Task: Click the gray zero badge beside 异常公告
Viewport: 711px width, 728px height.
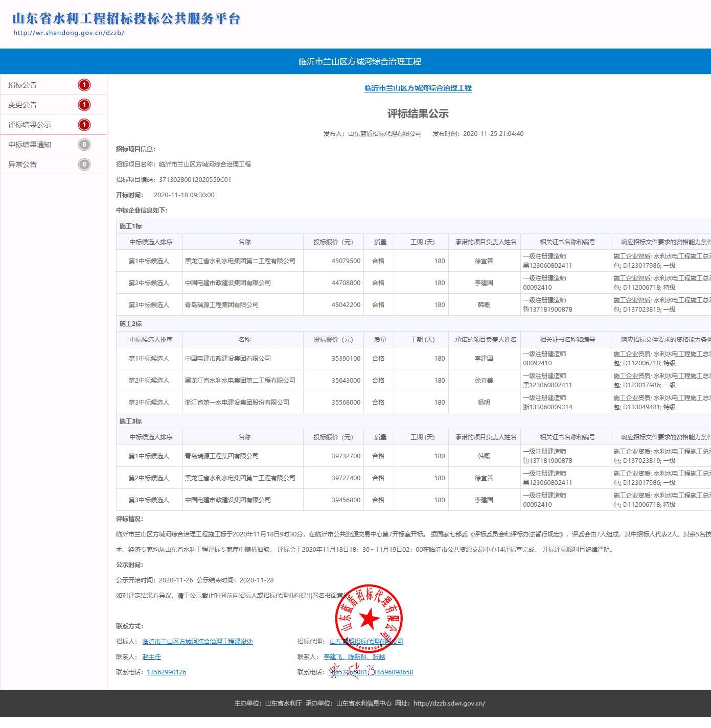Action: pos(84,165)
